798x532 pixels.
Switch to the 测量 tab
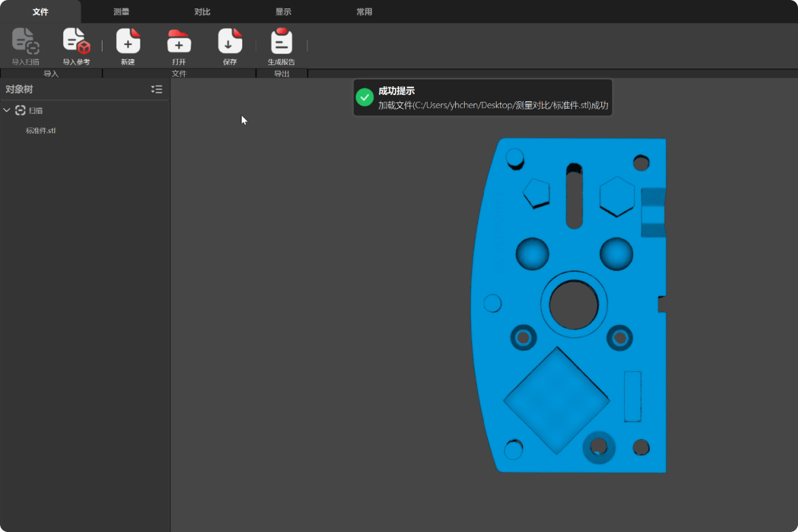[x=121, y=12]
